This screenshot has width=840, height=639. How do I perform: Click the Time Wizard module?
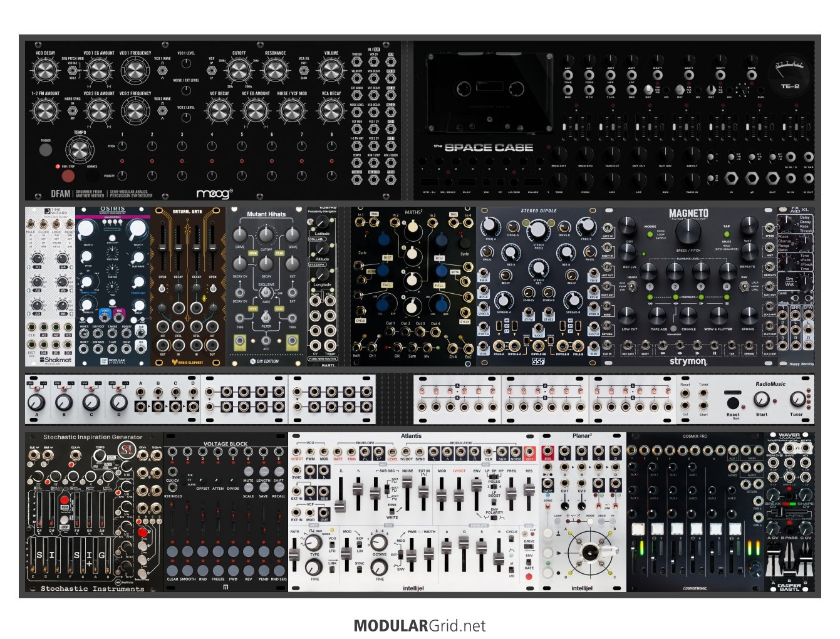[50, 287]
